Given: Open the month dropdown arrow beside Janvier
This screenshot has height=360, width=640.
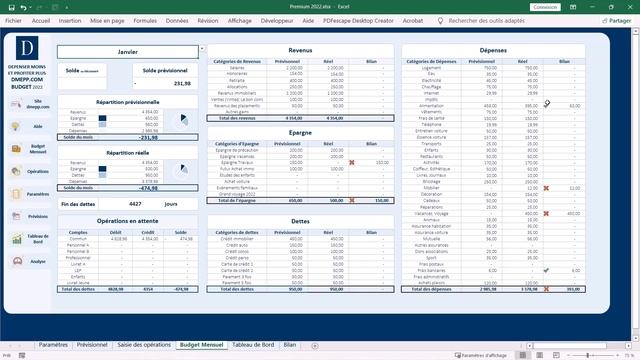Looking at the screenshot, I should click(202, 49).
